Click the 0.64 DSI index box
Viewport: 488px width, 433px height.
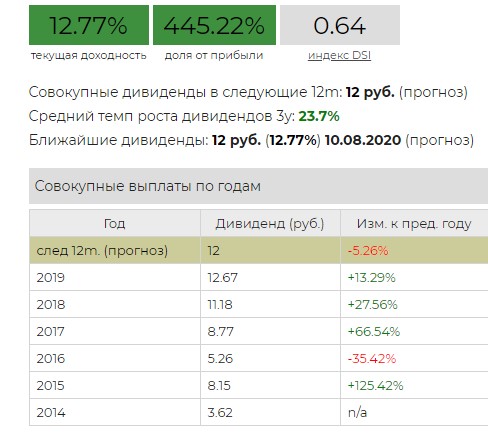click(x=340, y=25)
